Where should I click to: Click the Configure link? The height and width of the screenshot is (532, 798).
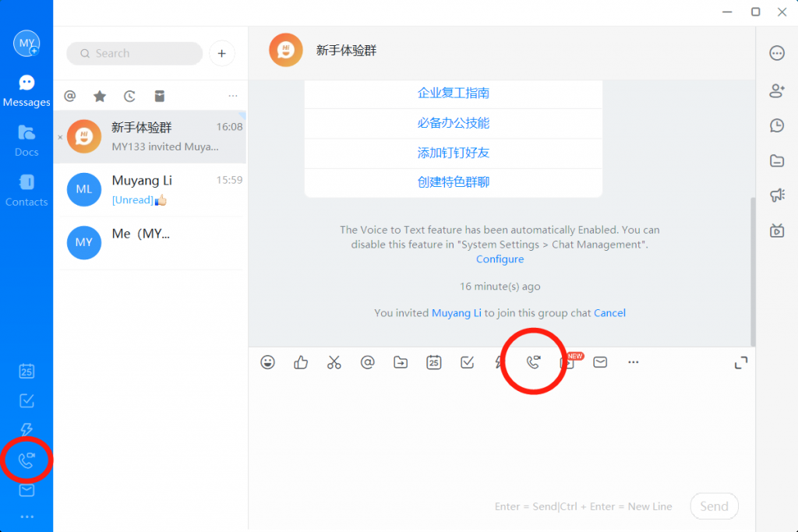click(x=500, y=259)
